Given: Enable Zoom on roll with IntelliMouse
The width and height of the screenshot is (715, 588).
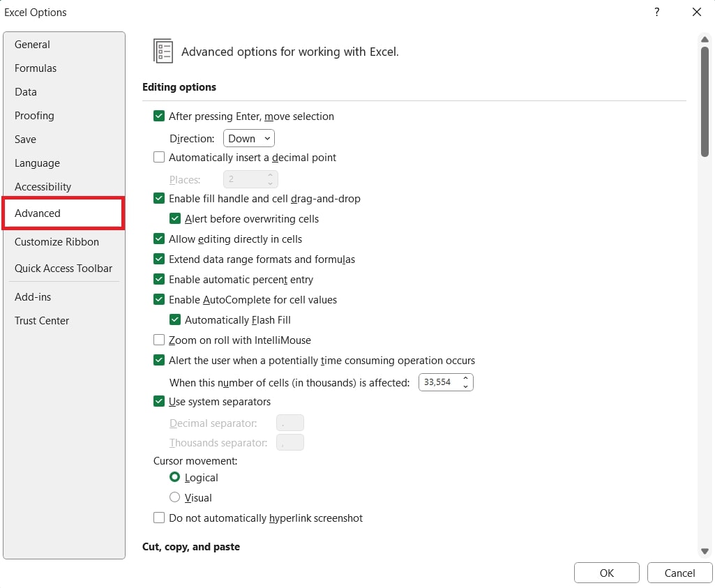Looking at the screenshot, I should pos(158,340).
